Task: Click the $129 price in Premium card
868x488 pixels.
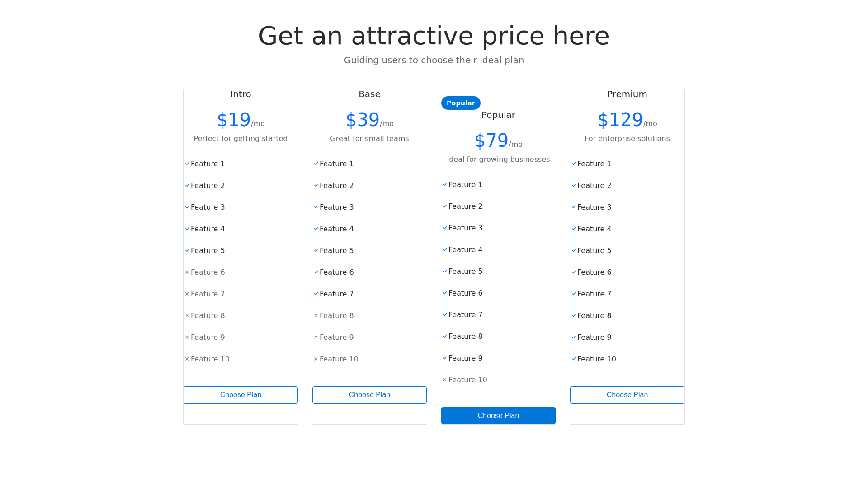Action: point(620,120)
